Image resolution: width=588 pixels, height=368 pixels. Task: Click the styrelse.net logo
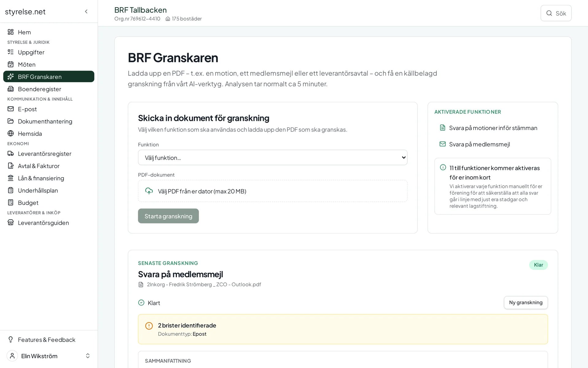pos(25,12)
